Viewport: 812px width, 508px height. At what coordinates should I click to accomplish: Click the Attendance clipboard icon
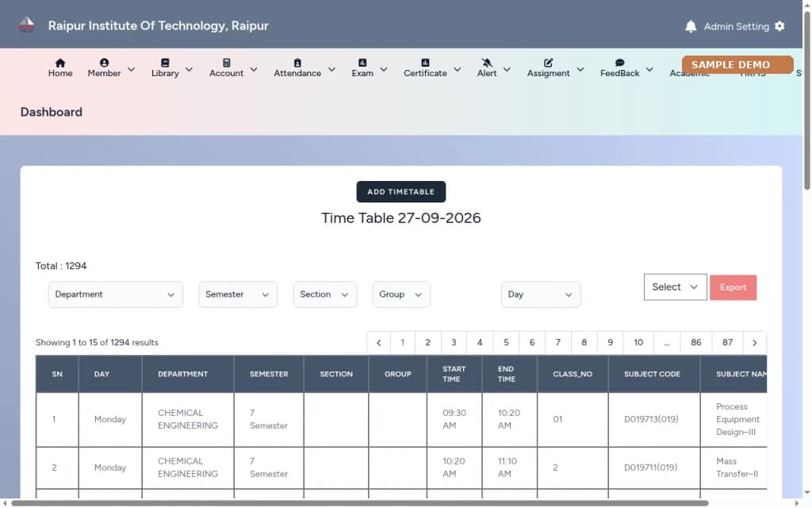(x=297, y=63)
